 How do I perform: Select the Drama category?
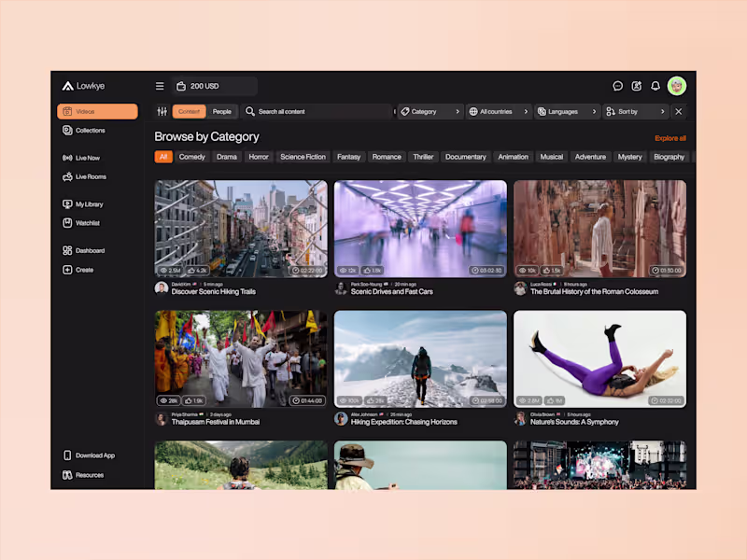click(x=227, y=157)
